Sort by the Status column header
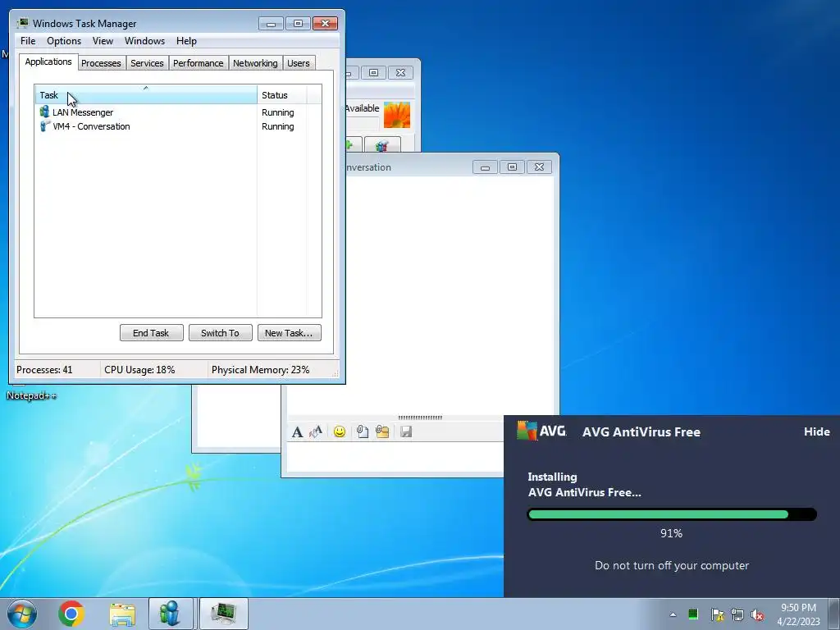Screen dimensions: 840x630 coord(282,95)
